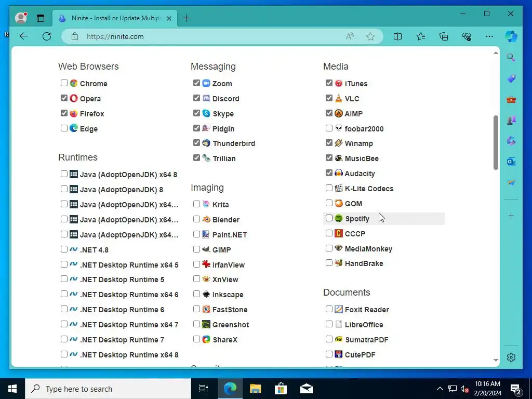Click the scrollbar up arrow

496,53
